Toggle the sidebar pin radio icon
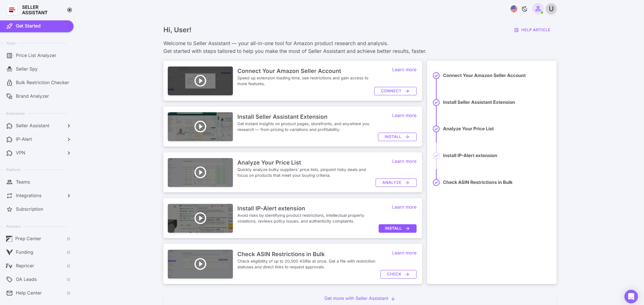This screenshot has height=305, width=644. coord(69,10)
